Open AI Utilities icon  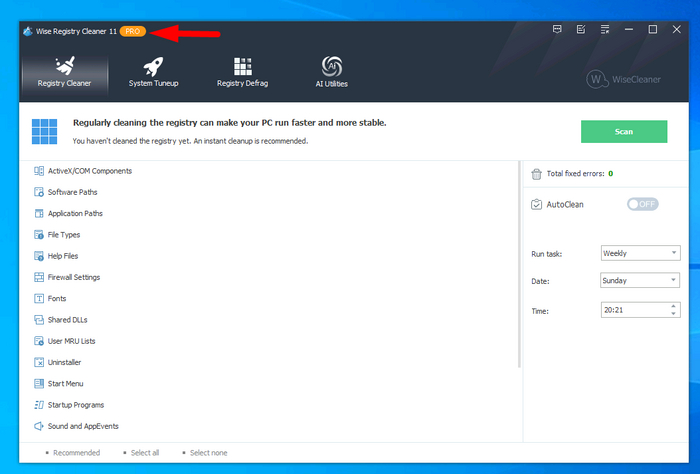click(332, 66)
